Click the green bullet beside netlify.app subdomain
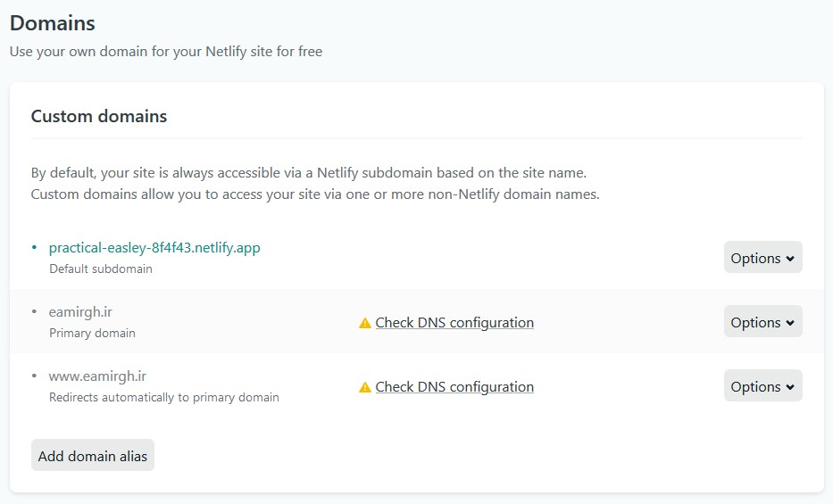 pos(35,248)
